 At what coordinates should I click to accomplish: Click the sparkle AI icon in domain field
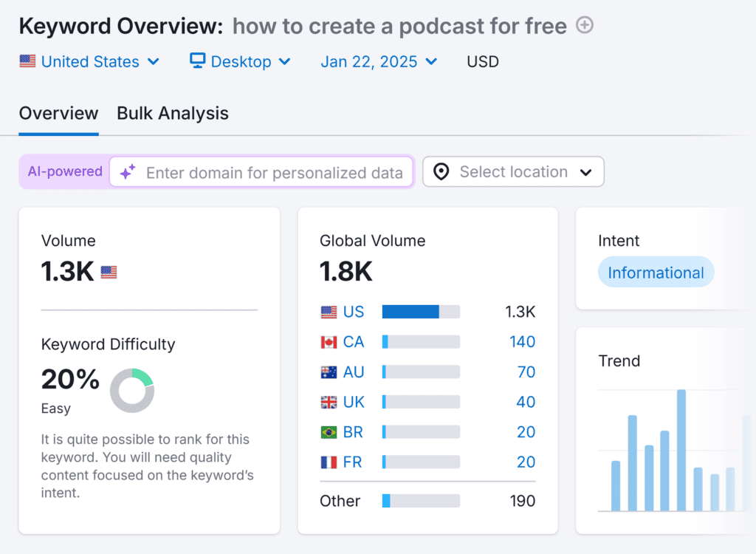pyautogui.click(x=127, y=171)
